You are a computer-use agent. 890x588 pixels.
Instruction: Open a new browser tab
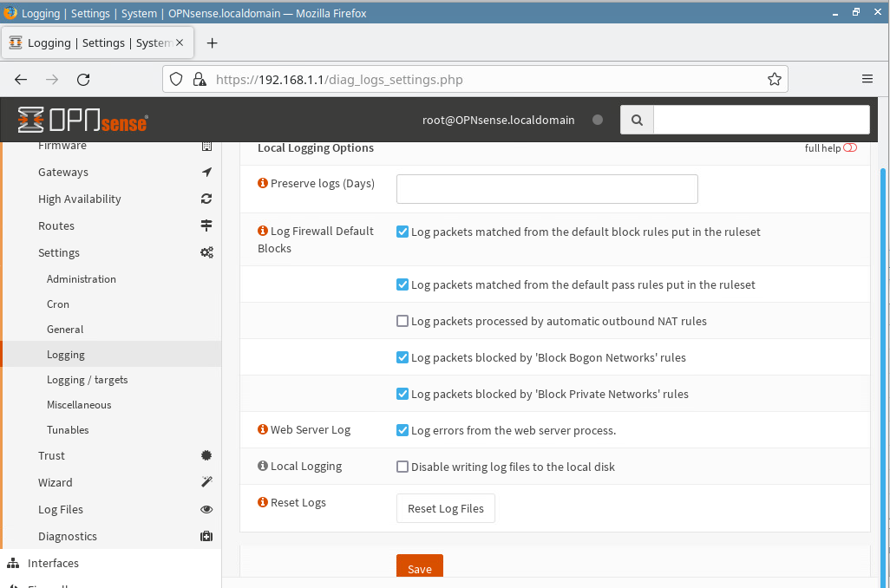coord(212,42)
